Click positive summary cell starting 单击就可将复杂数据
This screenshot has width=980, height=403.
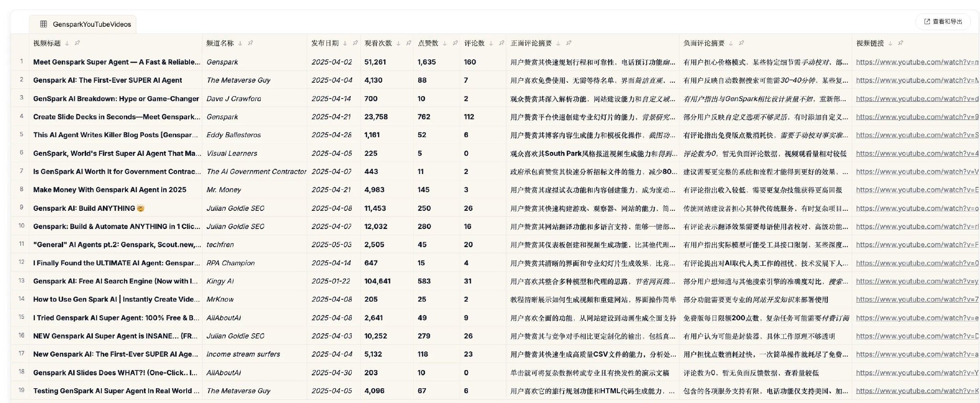click(x=590, y=372)
